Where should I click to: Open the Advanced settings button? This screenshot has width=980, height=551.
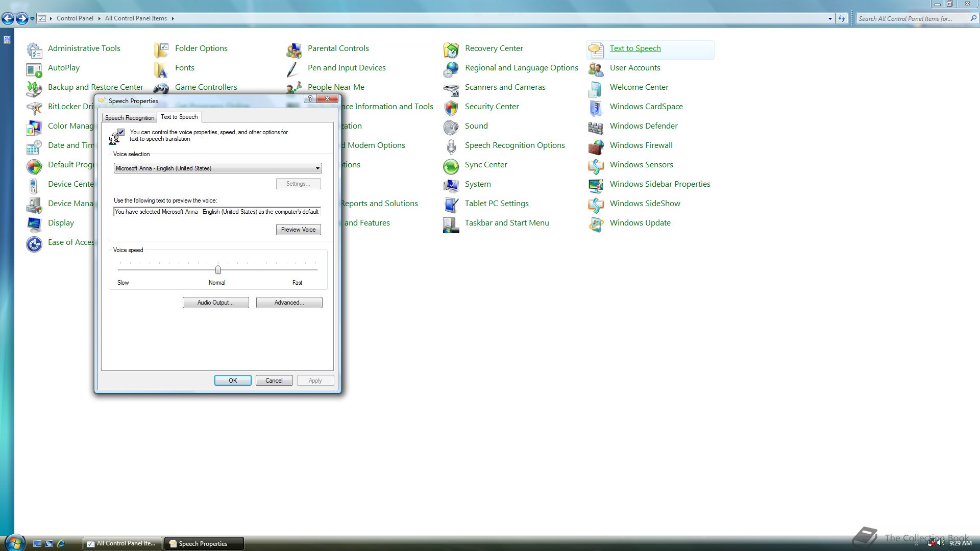pyautogui.click(x=289, y=303)
